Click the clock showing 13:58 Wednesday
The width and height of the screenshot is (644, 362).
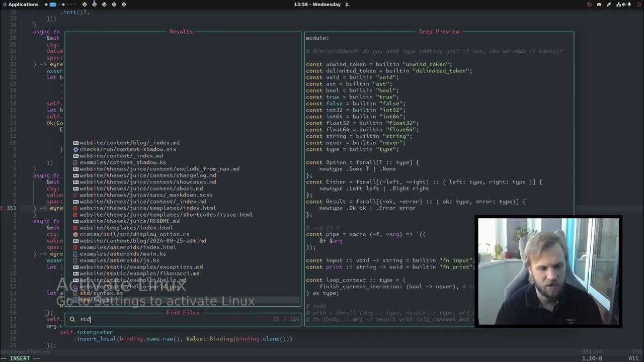(321, 4)
